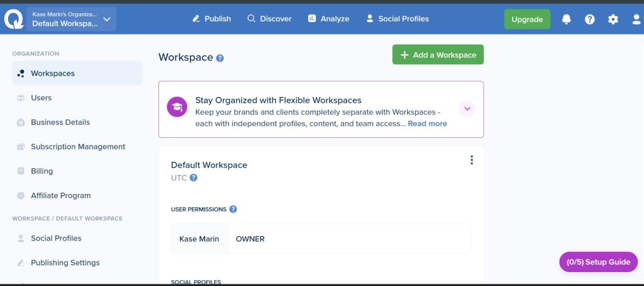Open the Discover menu

(269, 19)
